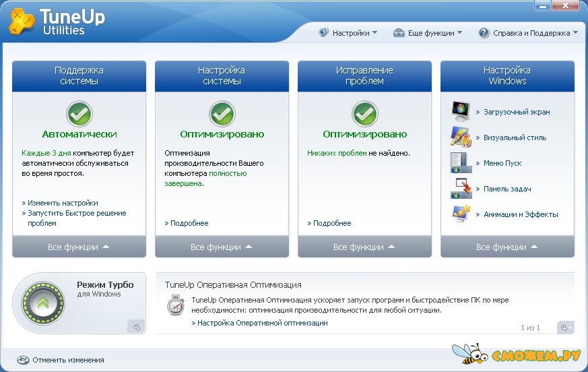This screenshot has width=588, height=372.
Task: Click Отменить изменения at the bottom
Action: click(68, 360)
